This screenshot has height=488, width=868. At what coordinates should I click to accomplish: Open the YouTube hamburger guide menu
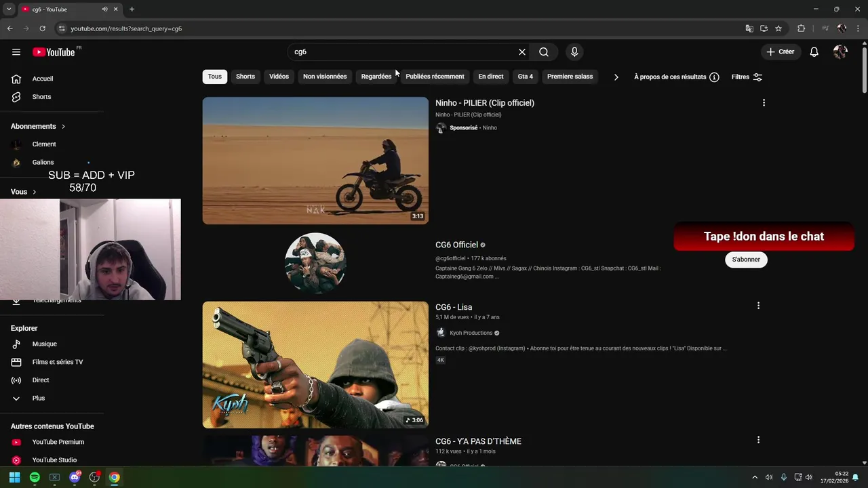tap(16, 52)
